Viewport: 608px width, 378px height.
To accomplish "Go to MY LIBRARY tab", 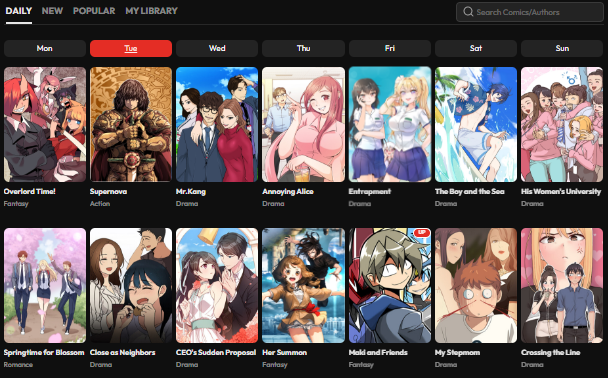I will (x=151, y=11).
